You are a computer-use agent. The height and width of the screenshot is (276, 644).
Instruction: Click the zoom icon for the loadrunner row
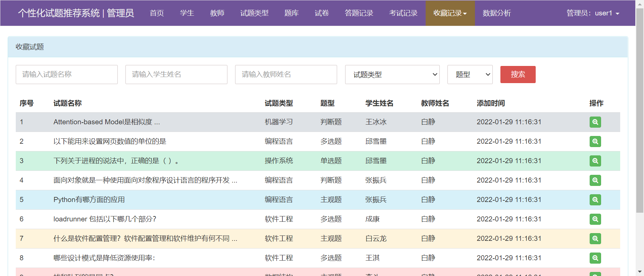(x=595, y=219)
